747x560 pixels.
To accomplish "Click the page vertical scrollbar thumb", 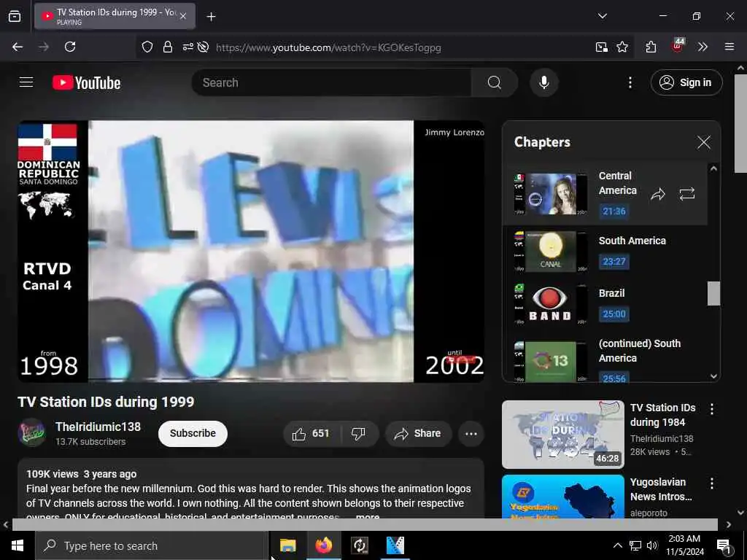I will click(x=740, y=124).
